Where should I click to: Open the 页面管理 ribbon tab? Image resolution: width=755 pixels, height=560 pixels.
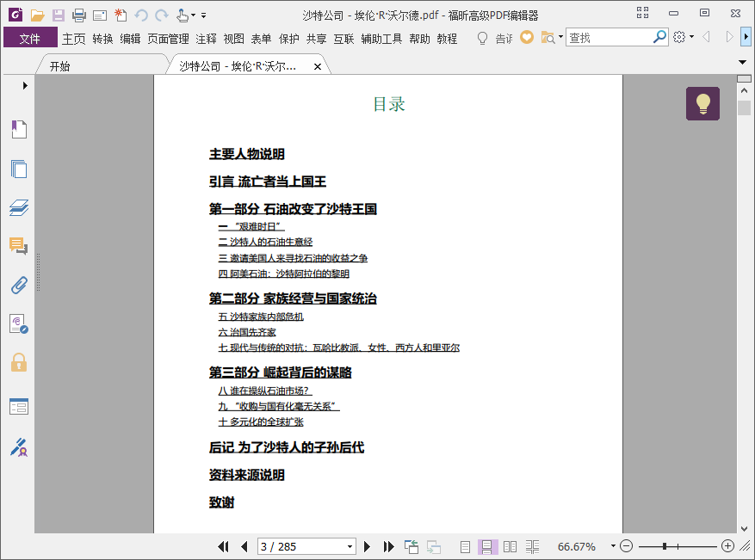pos(168,39)
